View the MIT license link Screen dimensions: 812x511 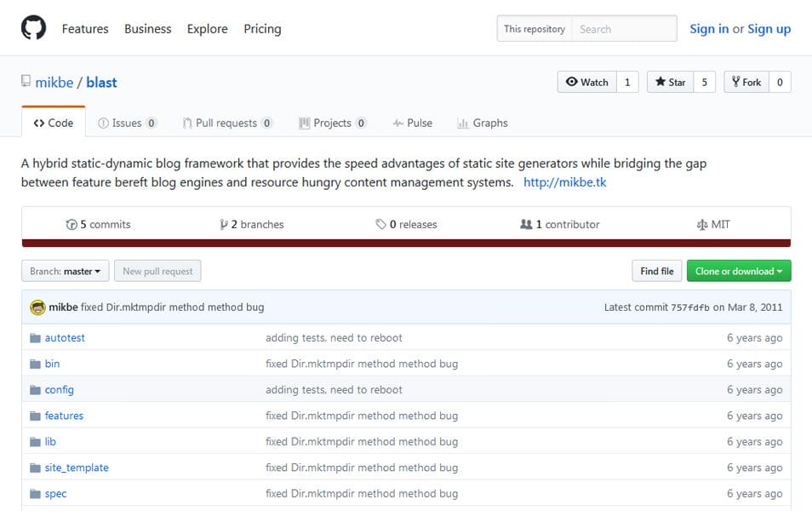click(x=713, y=224)
